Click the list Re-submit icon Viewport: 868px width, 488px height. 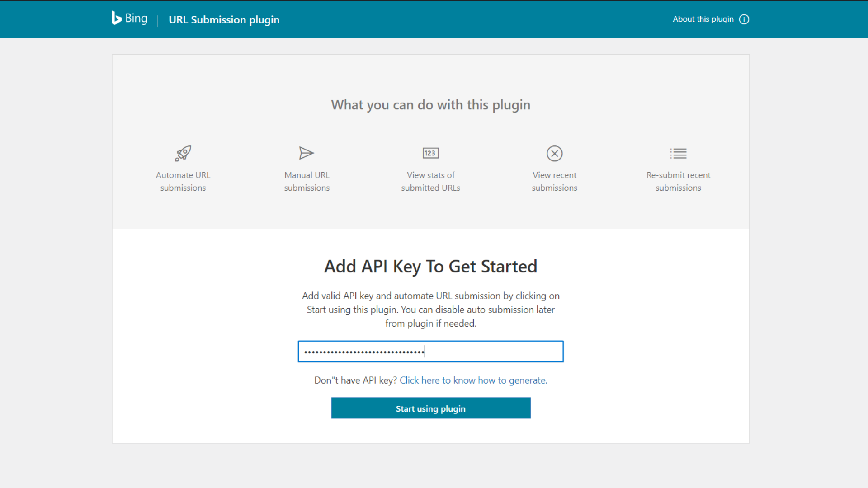pyautogui.click(x=678, y=154)
